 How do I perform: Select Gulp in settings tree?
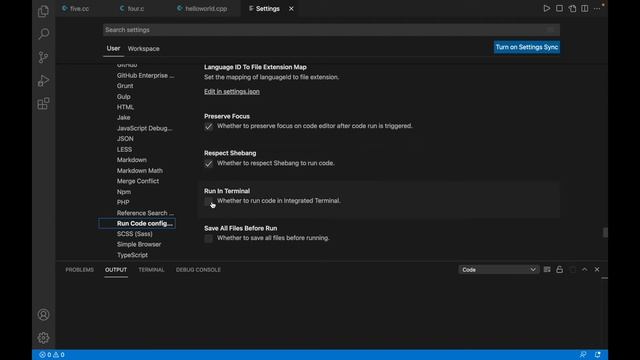click(124, 97)
